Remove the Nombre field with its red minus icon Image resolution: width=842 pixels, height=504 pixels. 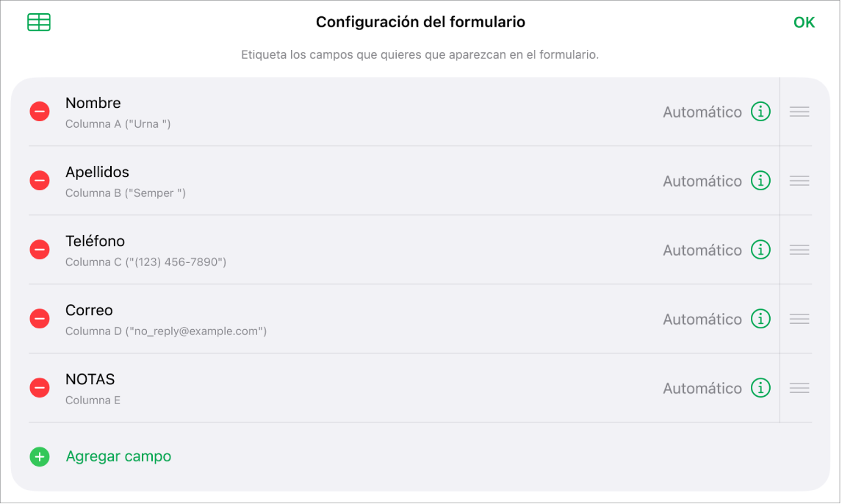(39, 111)
